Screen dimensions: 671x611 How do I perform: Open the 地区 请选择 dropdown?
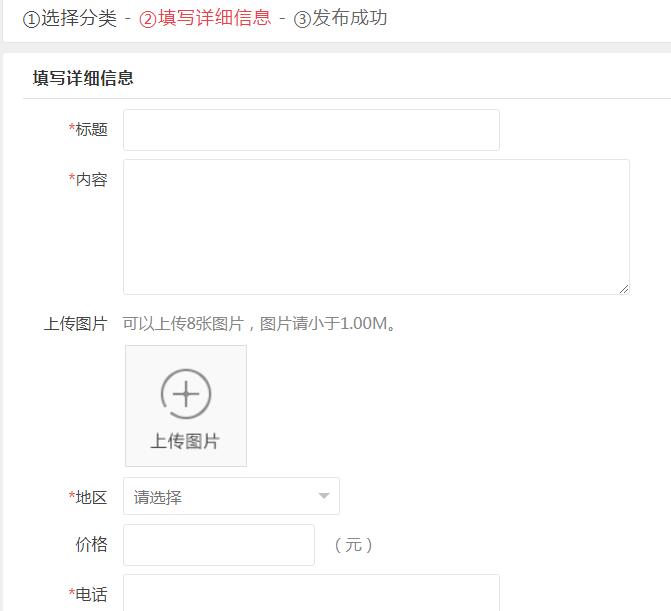(230, 497)
